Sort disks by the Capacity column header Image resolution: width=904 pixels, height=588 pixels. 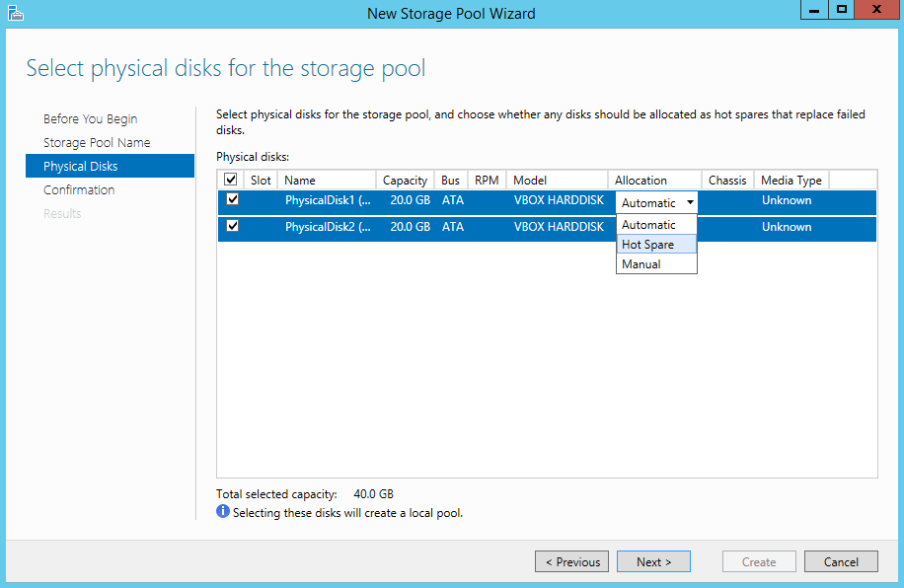tap(405, 180)
